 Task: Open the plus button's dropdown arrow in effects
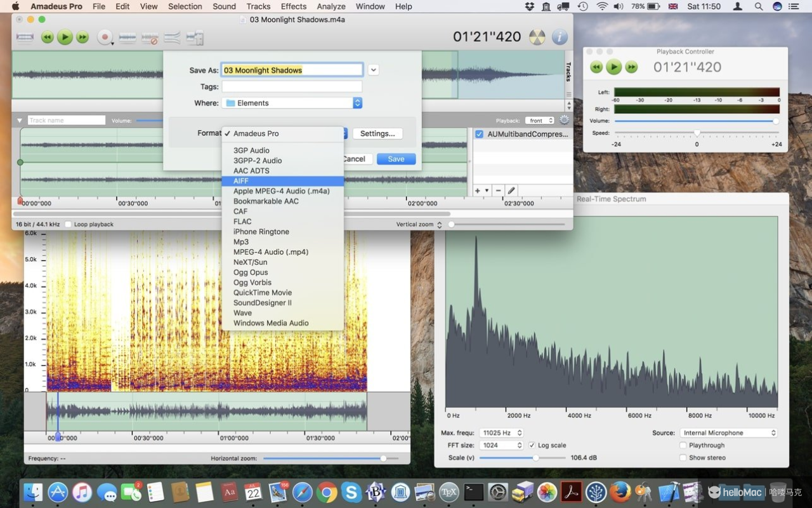pos(487,190)
